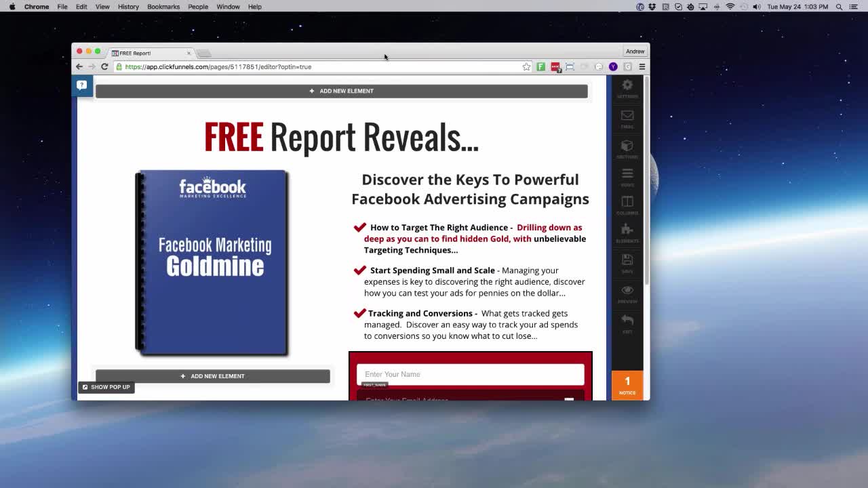Click the smiley face extension icon
868x488 pixels.
[599, 66]
